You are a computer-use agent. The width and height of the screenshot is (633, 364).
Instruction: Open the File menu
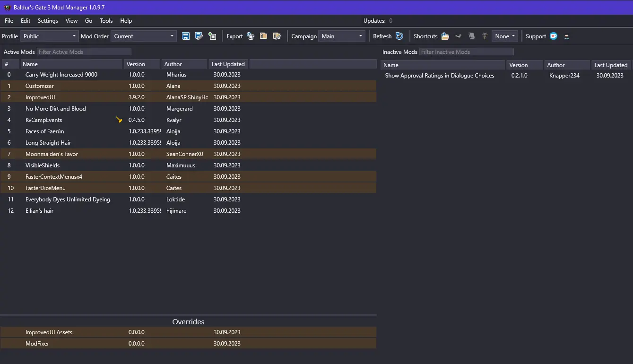coord(9,21)
